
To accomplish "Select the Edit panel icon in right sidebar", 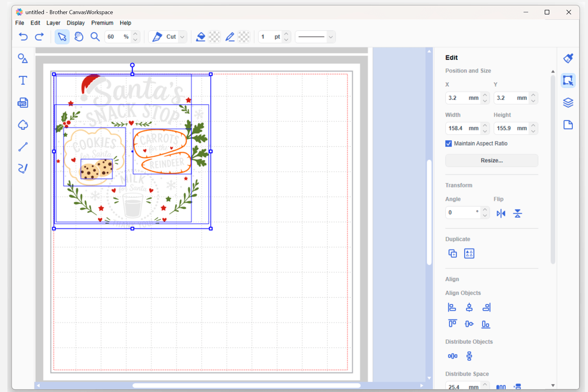I will click(x=568, y=80).
